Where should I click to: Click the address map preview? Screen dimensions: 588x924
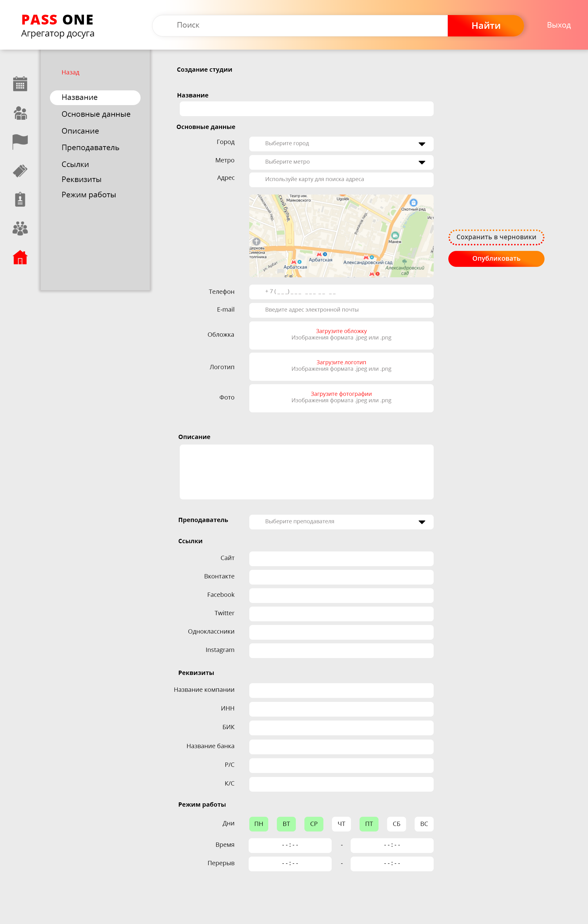[x=341, y=236]
